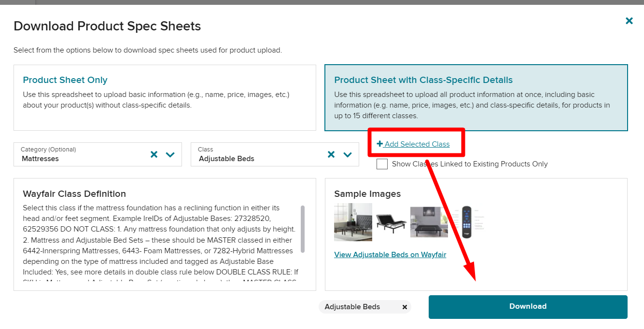Open the bedroom bed sample image

353,221
